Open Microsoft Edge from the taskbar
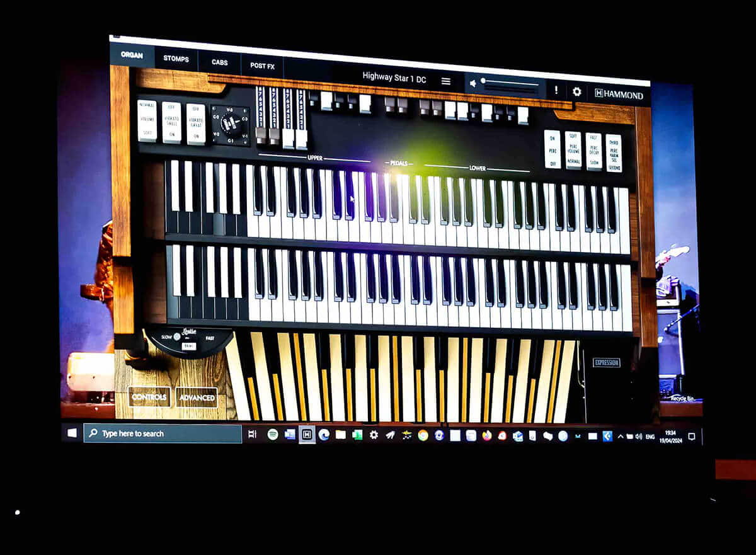This screenshot has height=555, width=756. click(324, 435)
